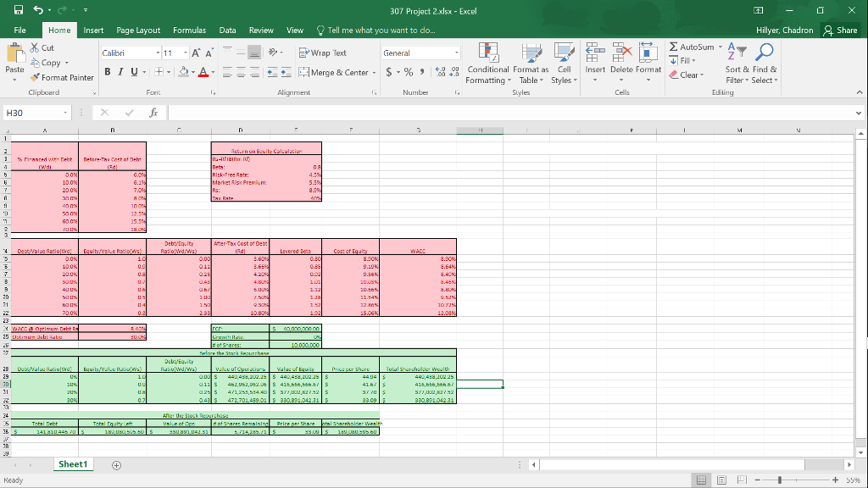Open the Clear dropdown

point(687,75)
